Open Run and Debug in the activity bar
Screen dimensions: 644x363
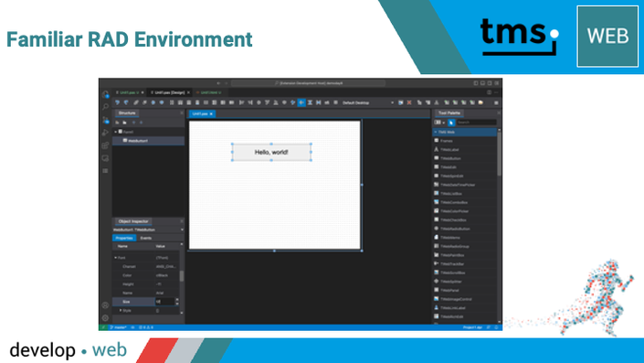tap(106, 133)
